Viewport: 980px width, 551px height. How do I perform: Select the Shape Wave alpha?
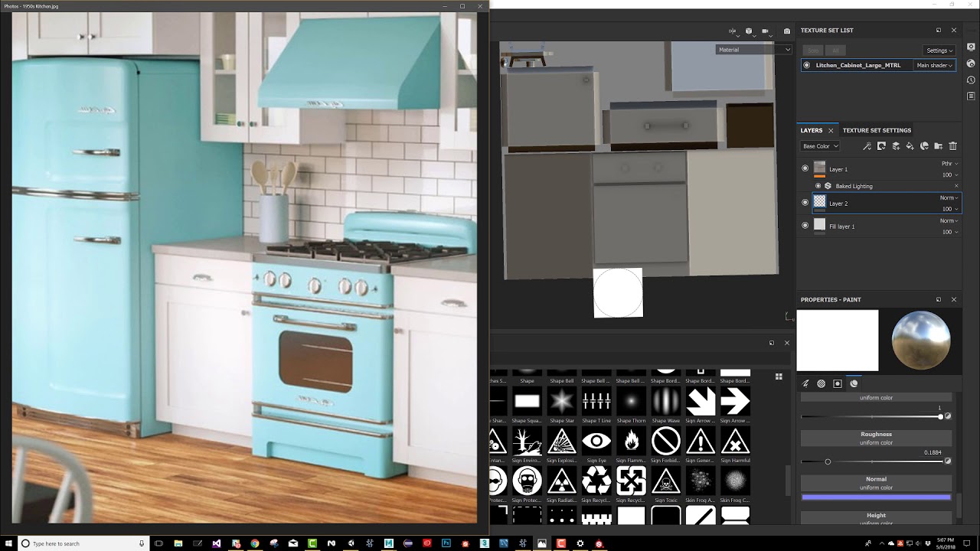coord(666,401)
